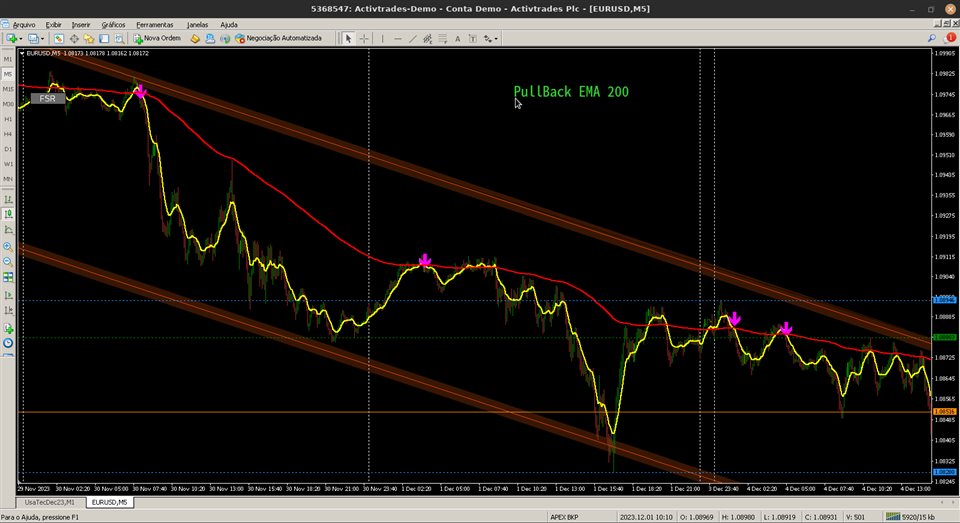Viewport: 960px width, 523px height.
Task: Switch to MN timeframe
Action: pyautogui.click(x=8, y=179)
